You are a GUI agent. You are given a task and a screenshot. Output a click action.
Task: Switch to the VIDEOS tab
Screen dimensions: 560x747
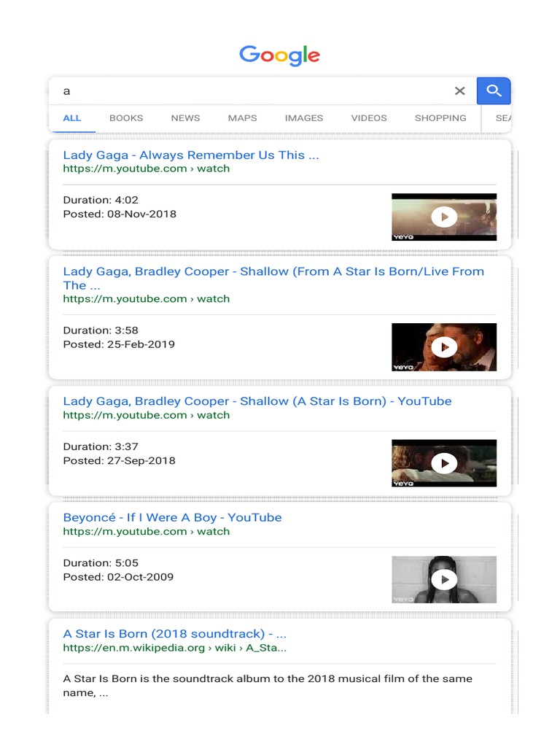[369, 118]
